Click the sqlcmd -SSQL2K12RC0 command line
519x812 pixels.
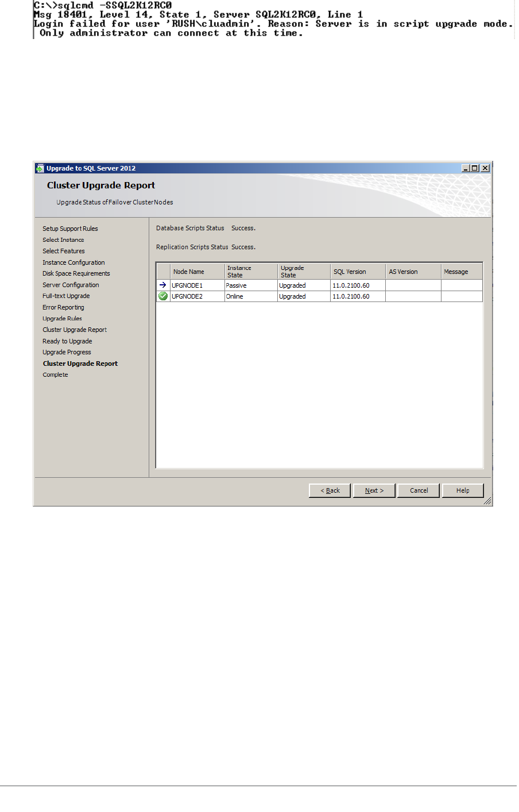pos(103,5)
